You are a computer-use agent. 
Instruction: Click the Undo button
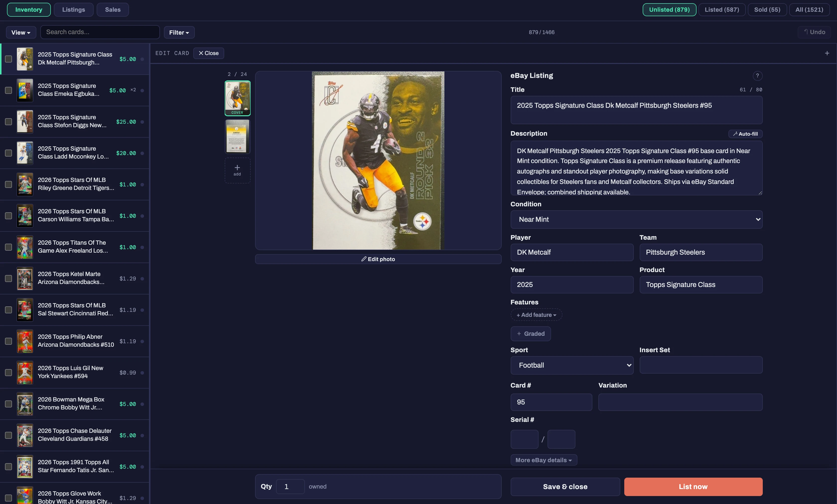pyautogui.click(x=814, y=32)
